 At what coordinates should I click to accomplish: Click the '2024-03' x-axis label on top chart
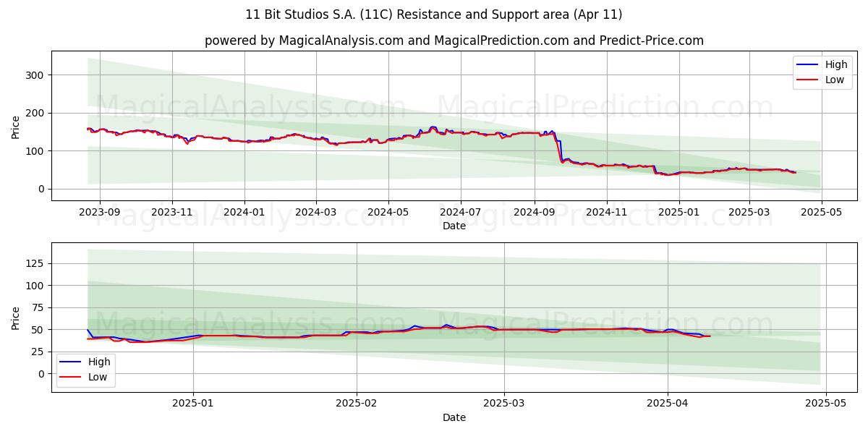coord(315,212)
